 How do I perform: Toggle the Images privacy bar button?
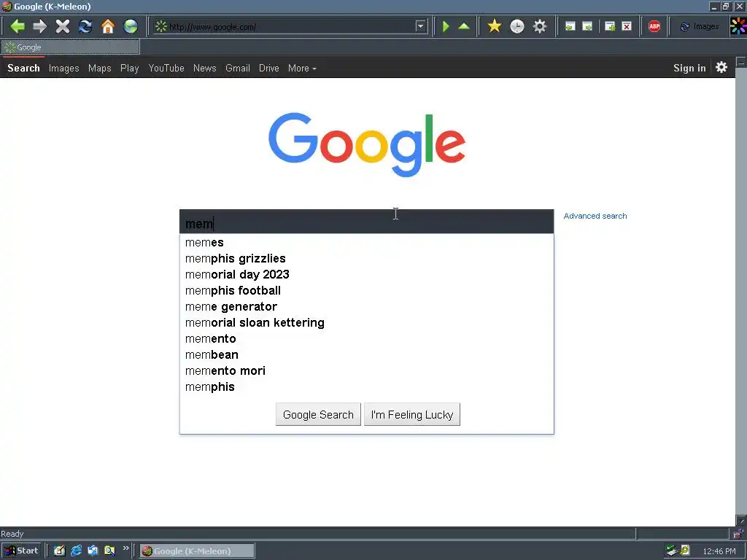[699, 27]
